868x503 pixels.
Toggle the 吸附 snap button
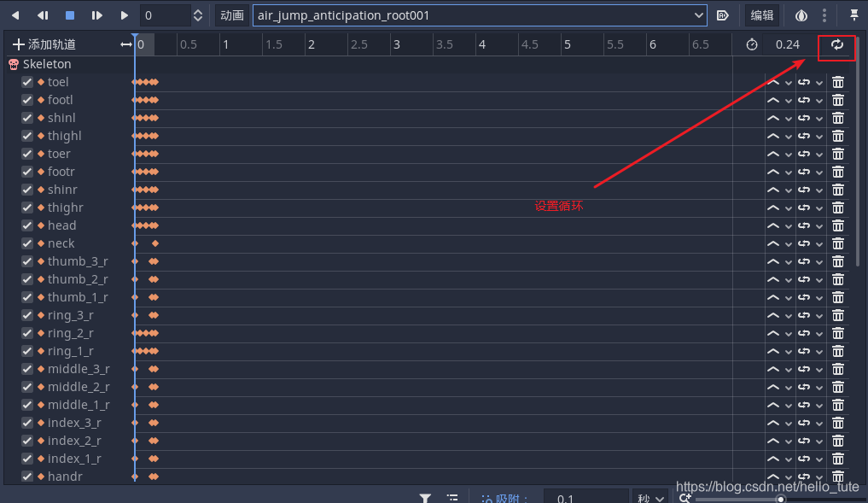tap(504, 498)
